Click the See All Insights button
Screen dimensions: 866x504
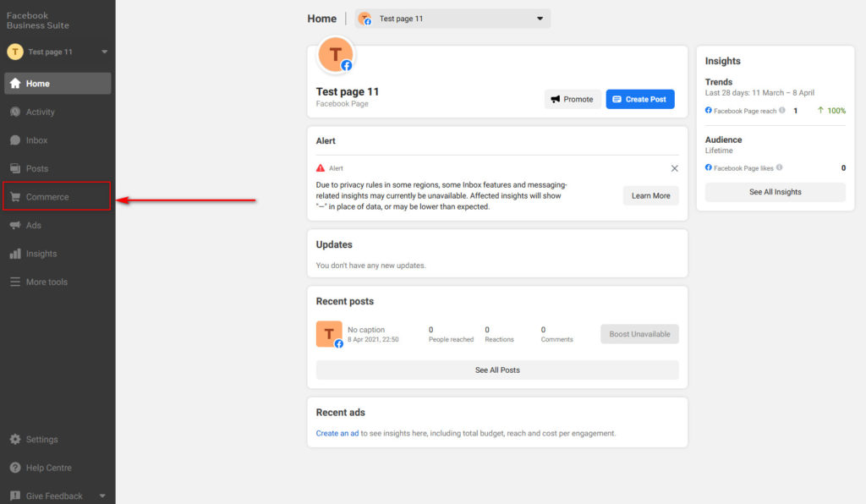tap(775, 192)
